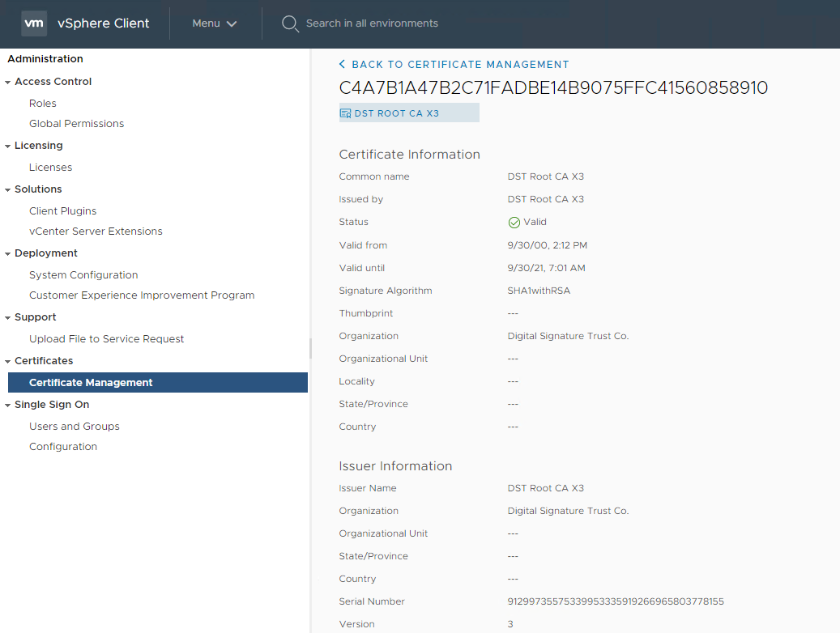This screenshot has width=840, height=633.
Task: Open vCenter Server Extensions
Action: tap(96, 232)
